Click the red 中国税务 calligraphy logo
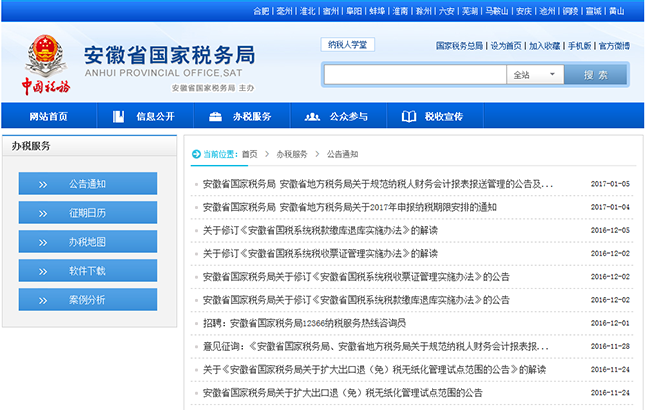This screenshot has height=410, width=650. (43, 88)
